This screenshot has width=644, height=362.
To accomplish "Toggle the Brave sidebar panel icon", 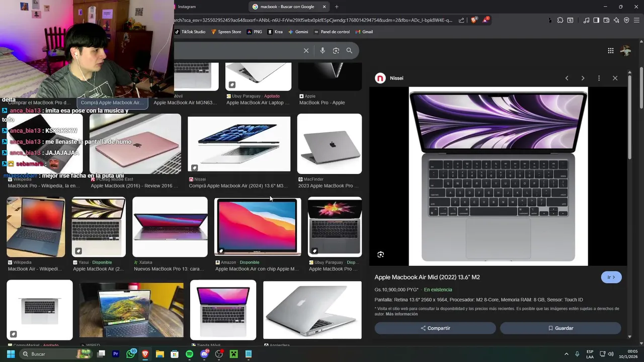I will pos(596,20).
